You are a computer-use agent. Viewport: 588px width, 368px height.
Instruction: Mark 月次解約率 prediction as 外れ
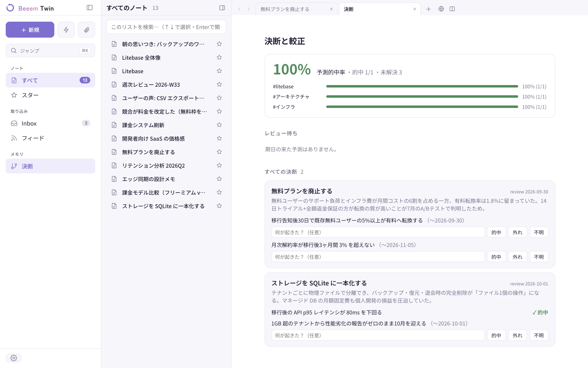(518, 257)
